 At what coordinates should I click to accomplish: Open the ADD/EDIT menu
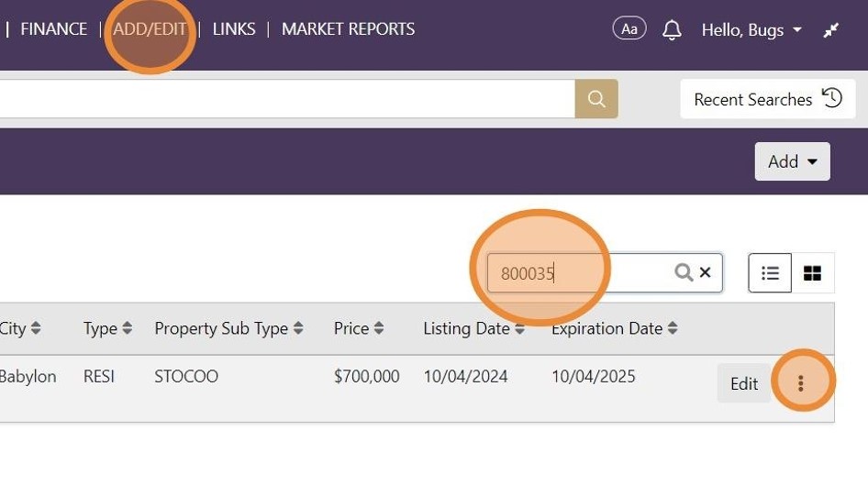click(x=150, y=29)
